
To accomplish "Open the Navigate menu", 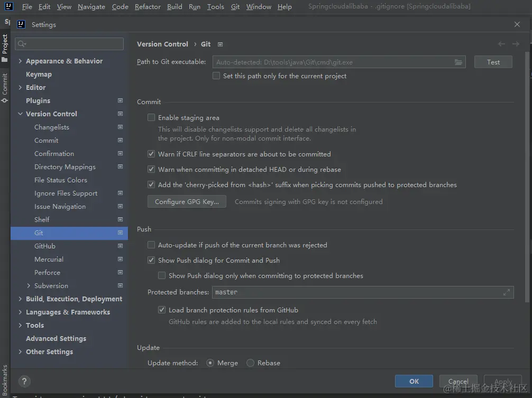I will [91, 7].
